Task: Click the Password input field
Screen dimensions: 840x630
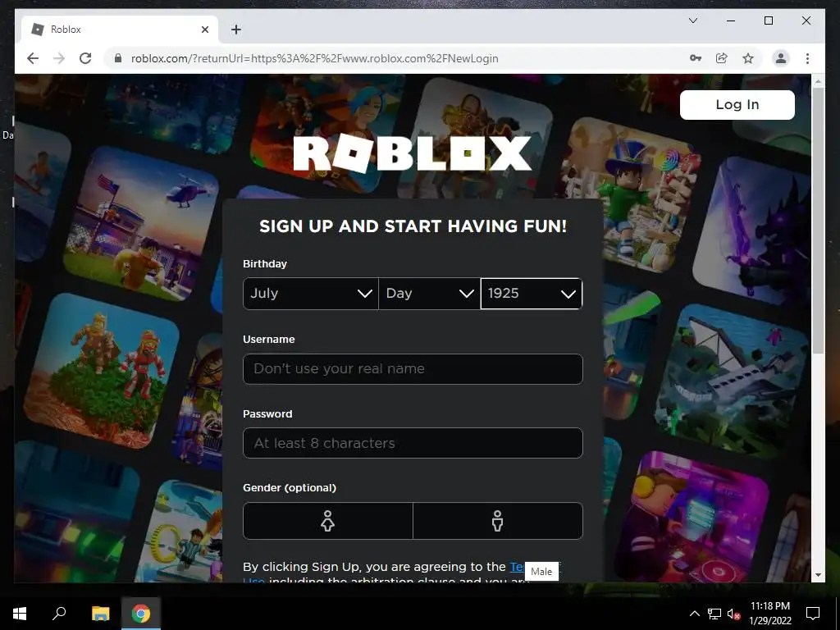Action: [413, 443]
